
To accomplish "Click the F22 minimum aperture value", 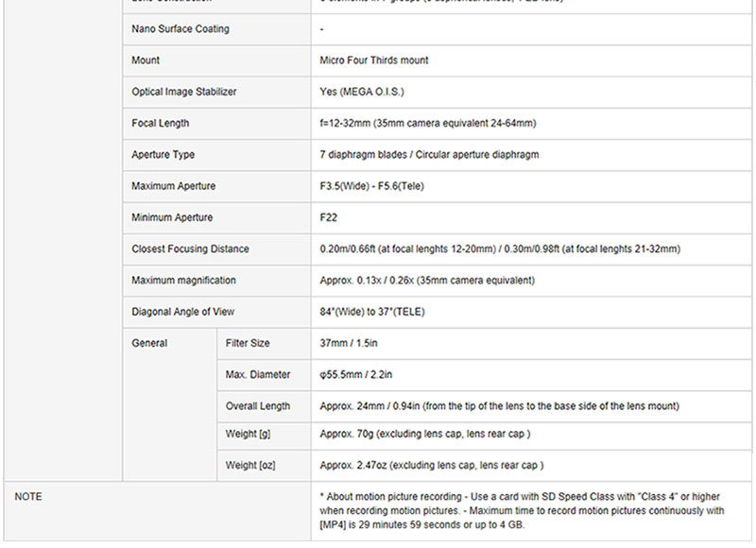I will click(x=329, y=217).
